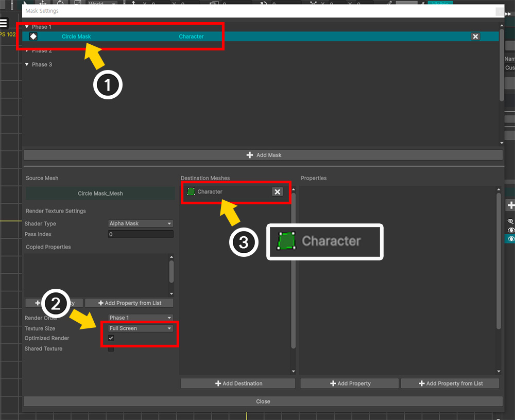
Task: Click the Source Mesh label
Action: tap(42, 178)
